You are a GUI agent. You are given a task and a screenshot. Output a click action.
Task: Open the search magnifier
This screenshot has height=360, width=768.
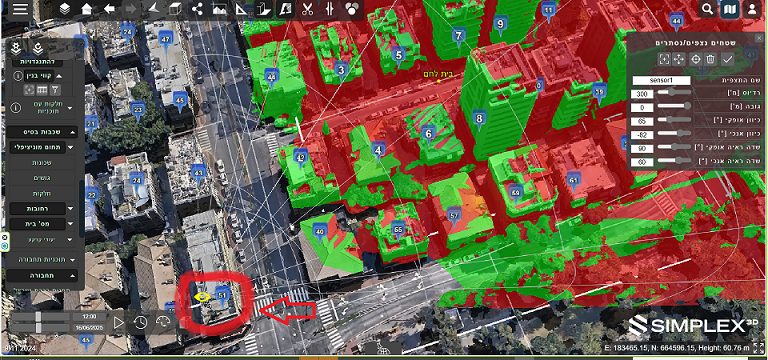(707, 9)
